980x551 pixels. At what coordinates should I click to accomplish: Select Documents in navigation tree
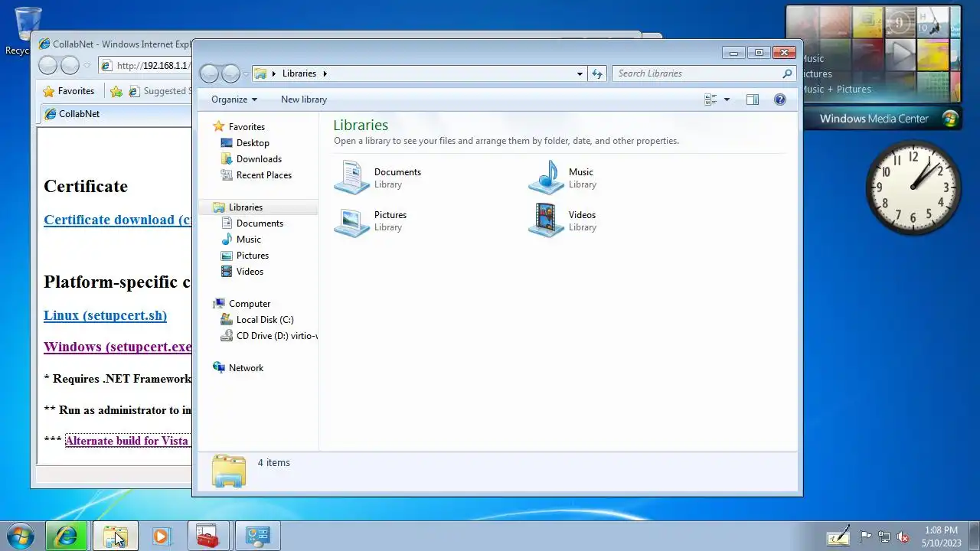point(260,223)
